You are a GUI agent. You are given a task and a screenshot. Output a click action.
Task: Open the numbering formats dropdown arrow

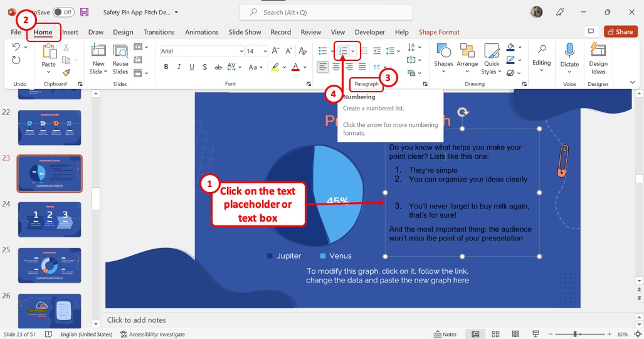353,51
